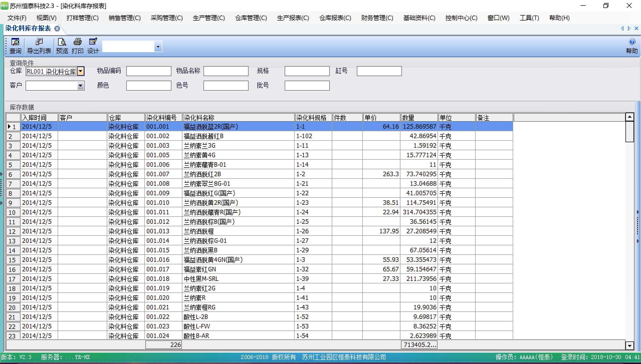Screen dimensions: 641x364
Task: Click the 染化料规格 column header
Action: tap(313, 117)
